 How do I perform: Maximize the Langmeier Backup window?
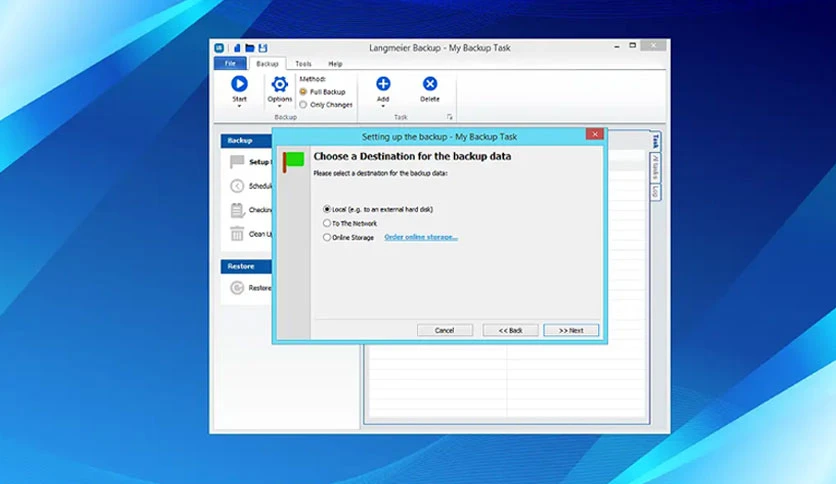click(632, 46)
